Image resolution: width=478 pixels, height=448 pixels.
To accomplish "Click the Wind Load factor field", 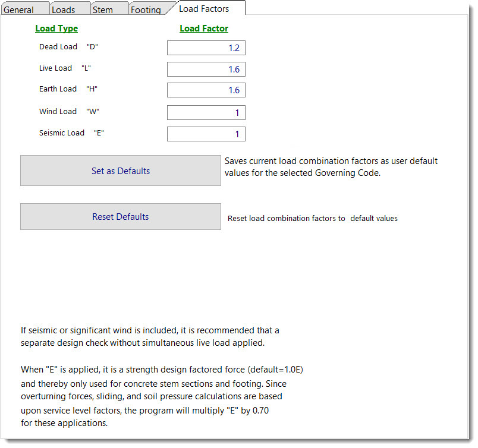I will 206,112.
